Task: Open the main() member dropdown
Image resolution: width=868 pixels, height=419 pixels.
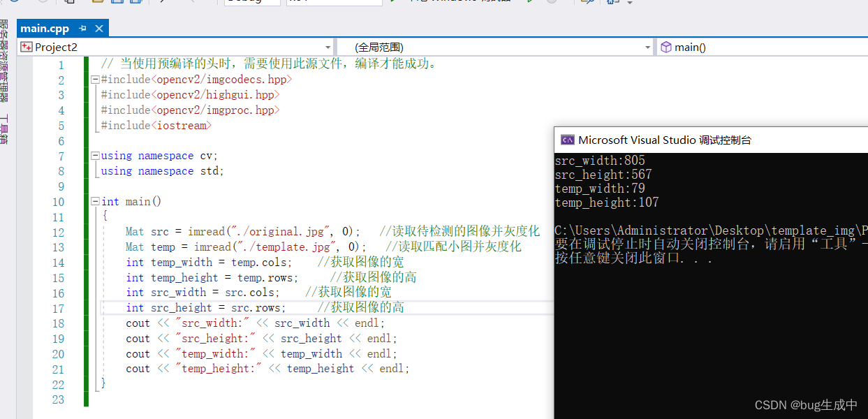Action: coord(763,47)
